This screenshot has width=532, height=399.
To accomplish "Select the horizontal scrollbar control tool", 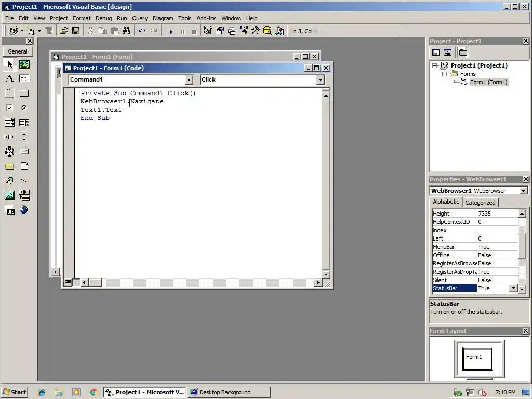I will pos(9,137).
